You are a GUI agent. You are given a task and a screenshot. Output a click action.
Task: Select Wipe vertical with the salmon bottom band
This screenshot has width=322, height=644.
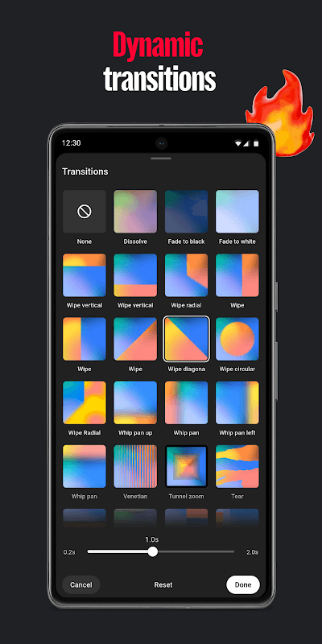(x=135, y=275)
